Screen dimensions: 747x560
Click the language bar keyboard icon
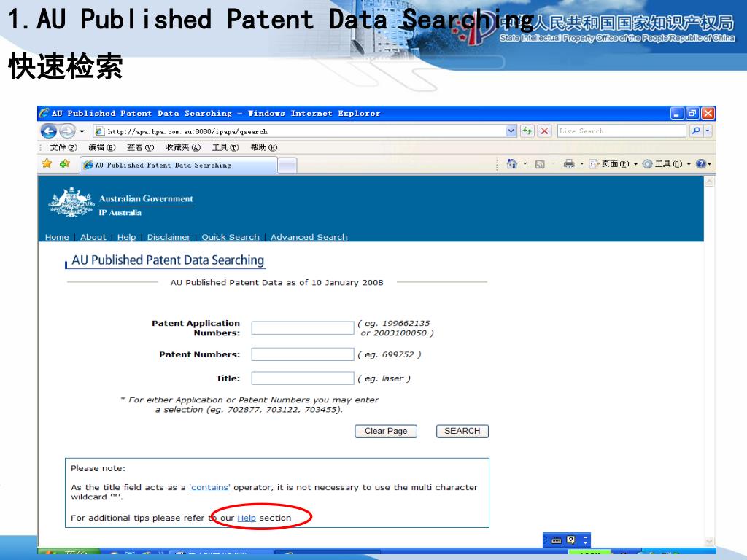click(556, 540)
